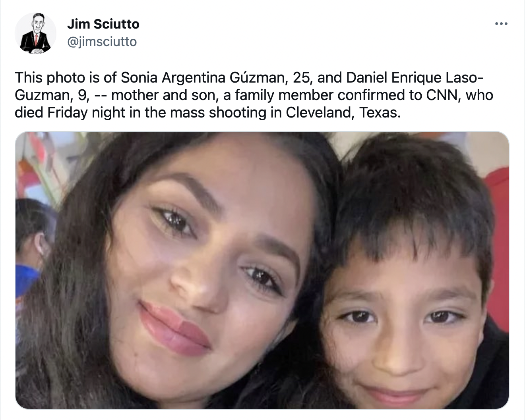This screenshot has width=527, height=420.
Task: Click the first line mentioning Sonia Argentina Gúzman
Action: click(249, 77)
